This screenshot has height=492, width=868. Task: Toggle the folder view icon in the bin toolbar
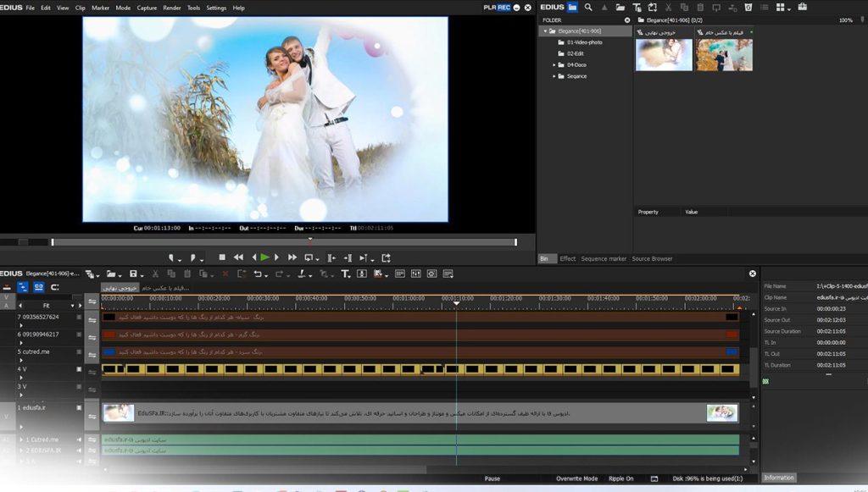572,7
